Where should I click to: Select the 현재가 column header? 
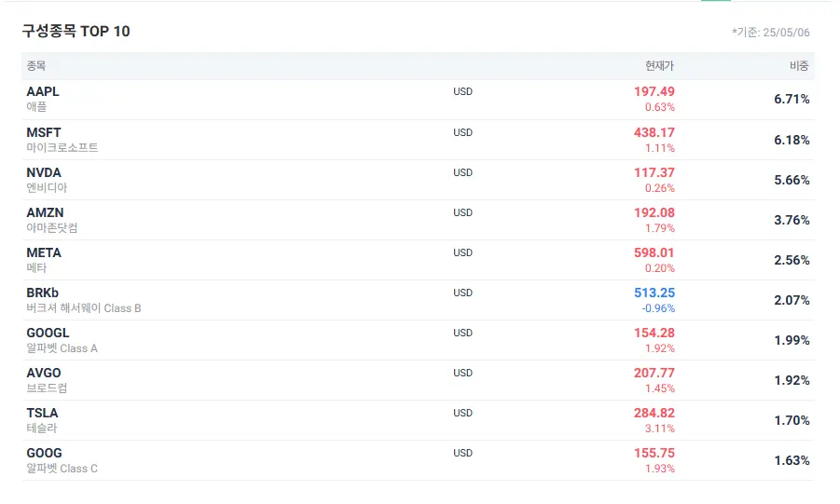659,66
